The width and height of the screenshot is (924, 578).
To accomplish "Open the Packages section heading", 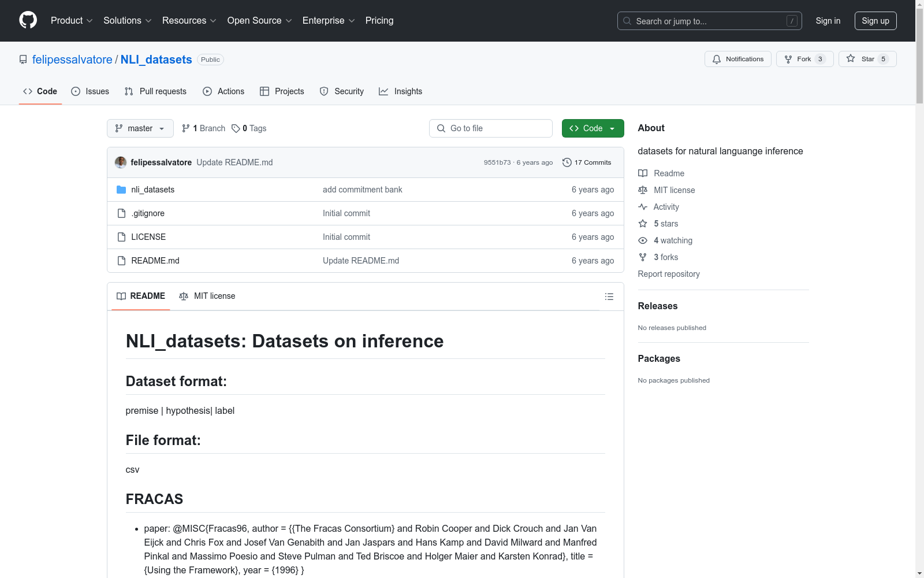I will pos(659,359).
